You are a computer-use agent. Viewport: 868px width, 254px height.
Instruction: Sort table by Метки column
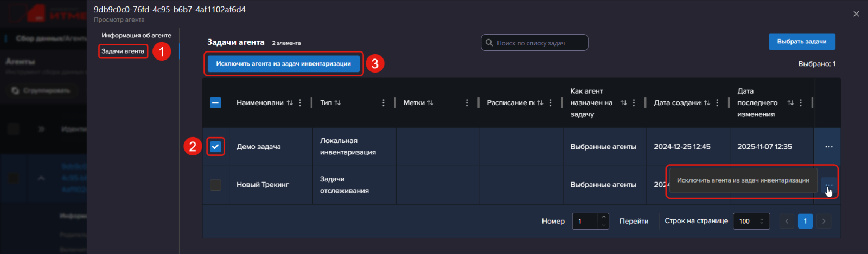430,103
